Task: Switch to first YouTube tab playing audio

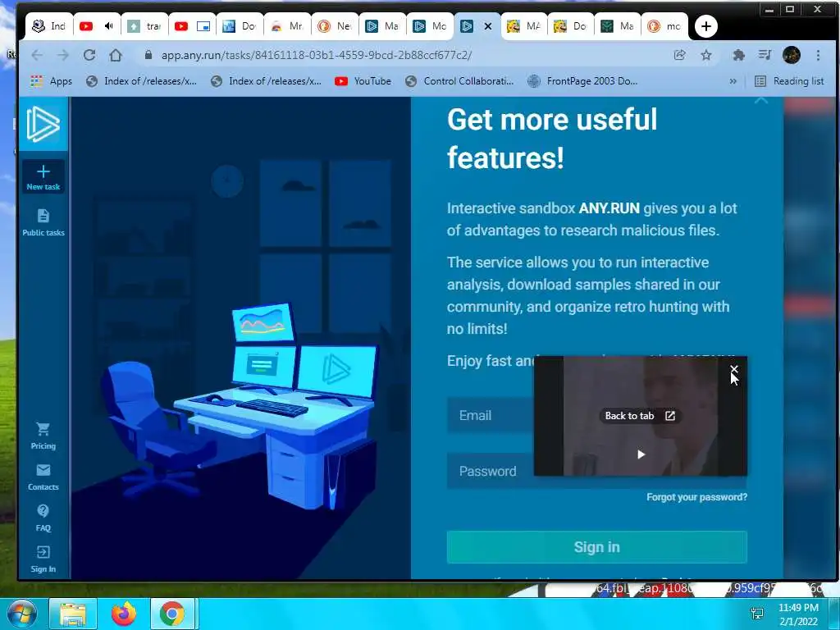Action: 97,26
